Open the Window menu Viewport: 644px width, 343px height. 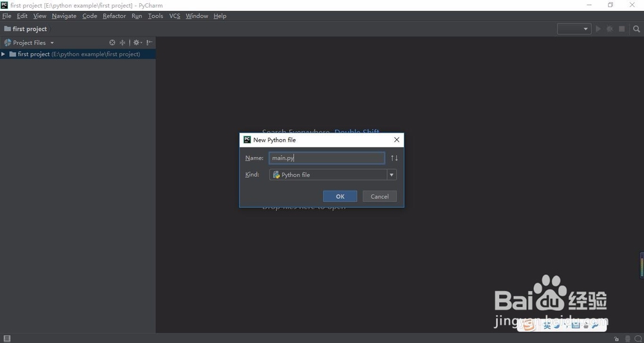point(196,15)
